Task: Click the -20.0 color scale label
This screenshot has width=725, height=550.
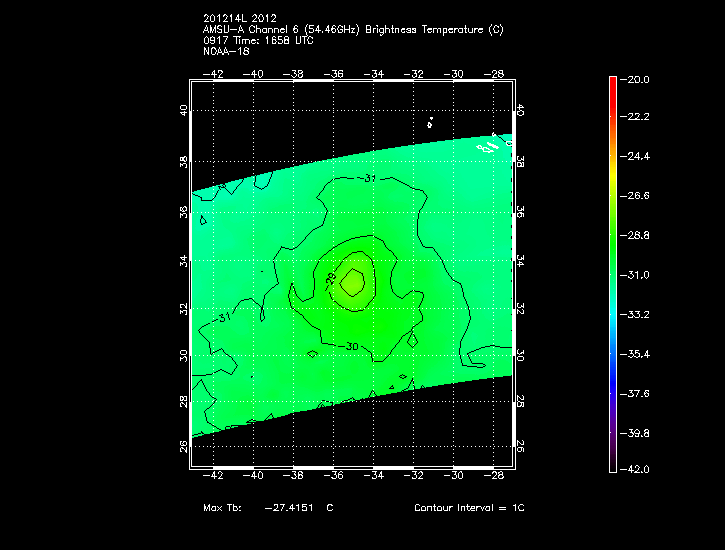Action: pos(638,80)
